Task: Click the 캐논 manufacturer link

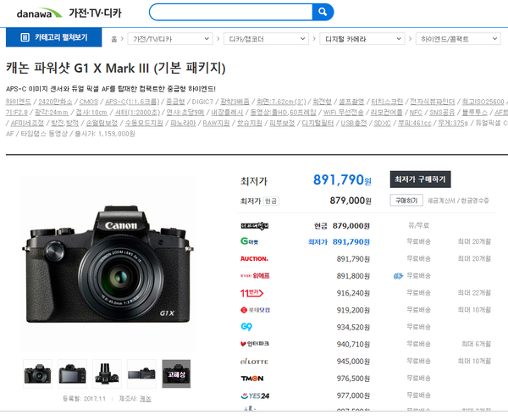Action: [146, 399]
